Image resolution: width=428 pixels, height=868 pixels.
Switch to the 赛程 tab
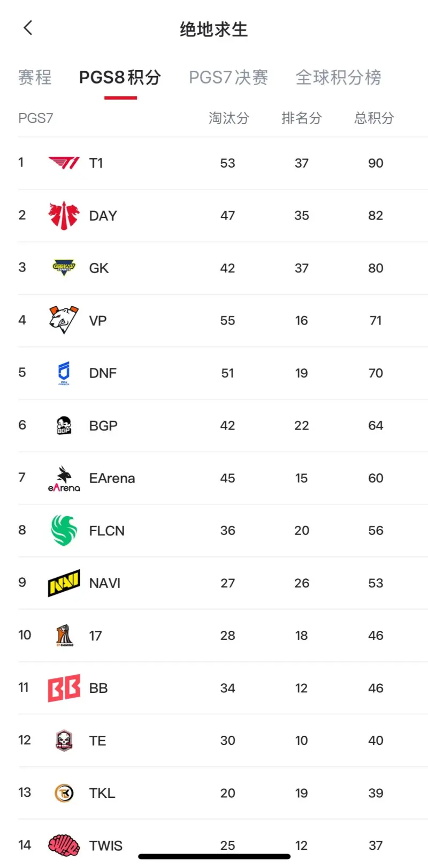tap(35, 77)
